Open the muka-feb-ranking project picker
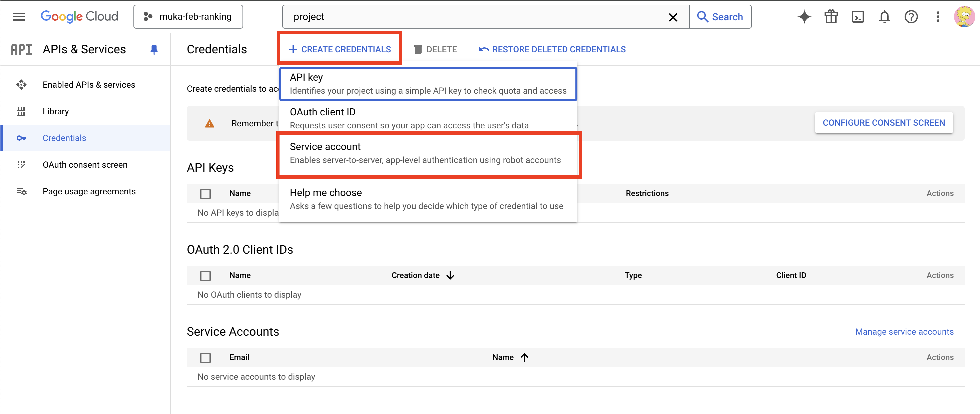The width and height of the screenshot is (980, 414). 188,17
